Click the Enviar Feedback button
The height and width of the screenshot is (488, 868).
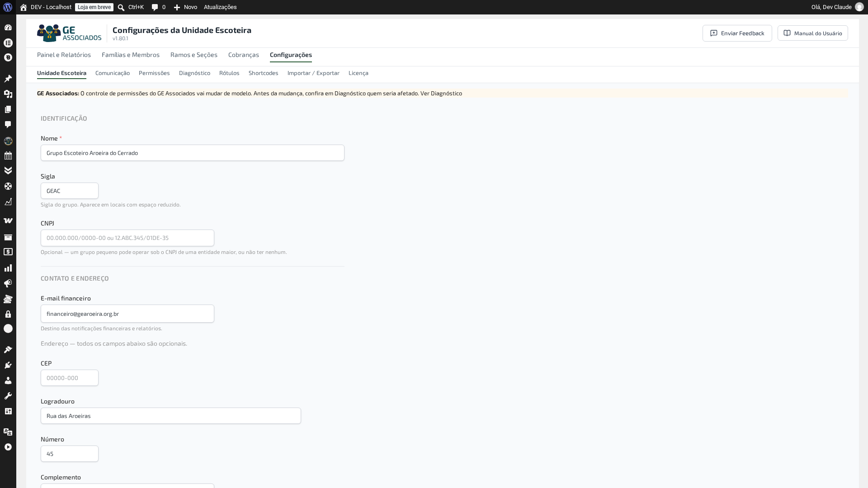[737, 33]
